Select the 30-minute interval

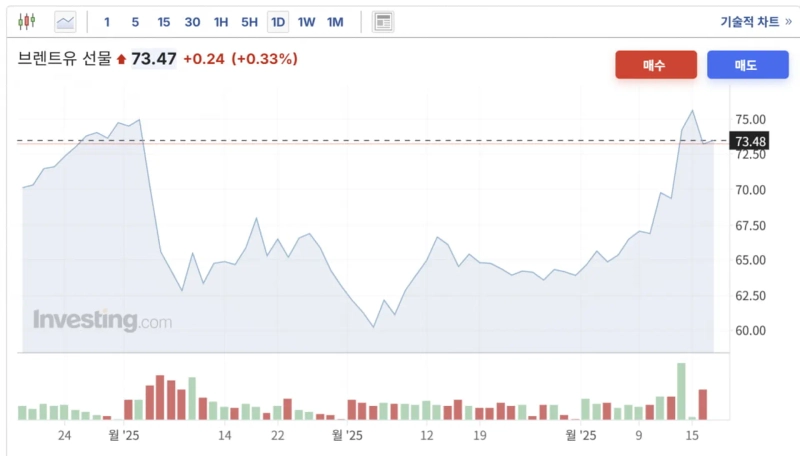pos(192,21)
